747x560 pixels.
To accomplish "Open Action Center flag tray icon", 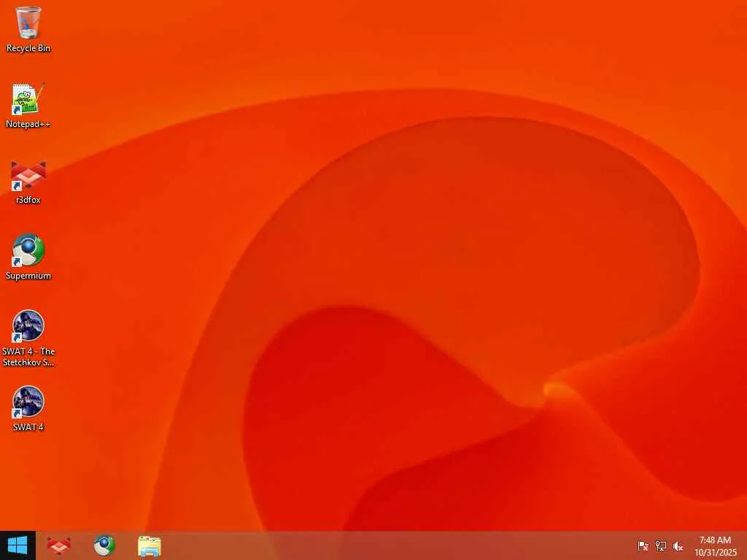I will [x=643, y=546].
